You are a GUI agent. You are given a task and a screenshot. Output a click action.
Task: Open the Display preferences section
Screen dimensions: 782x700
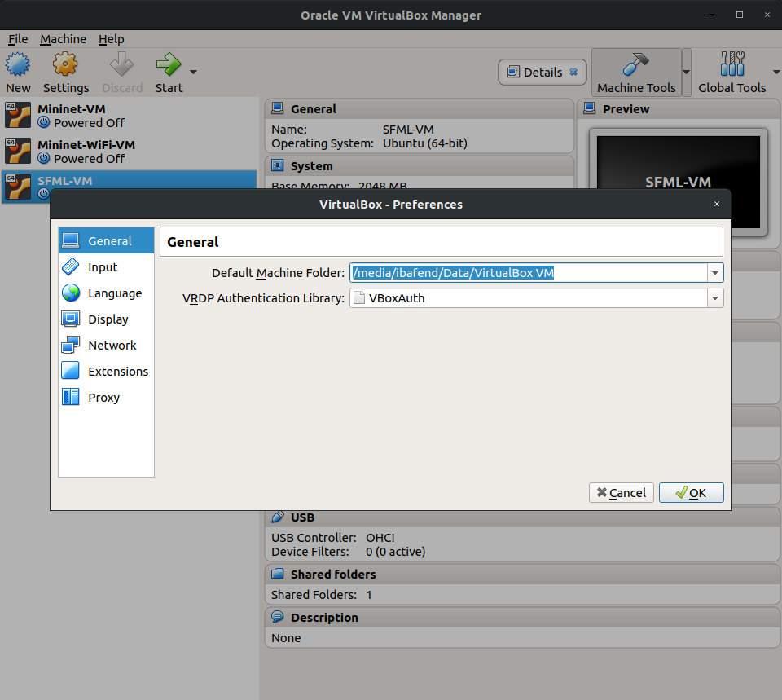108,319
